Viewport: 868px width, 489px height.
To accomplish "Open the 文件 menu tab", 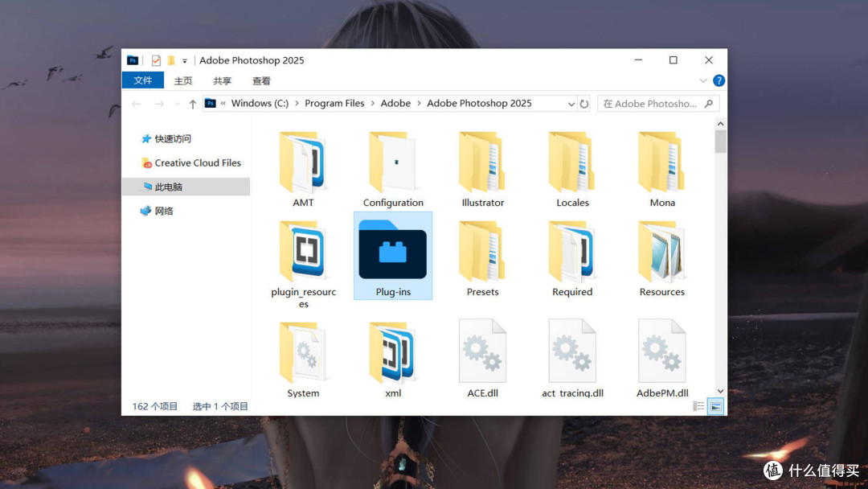I will (x=143, y=80).
